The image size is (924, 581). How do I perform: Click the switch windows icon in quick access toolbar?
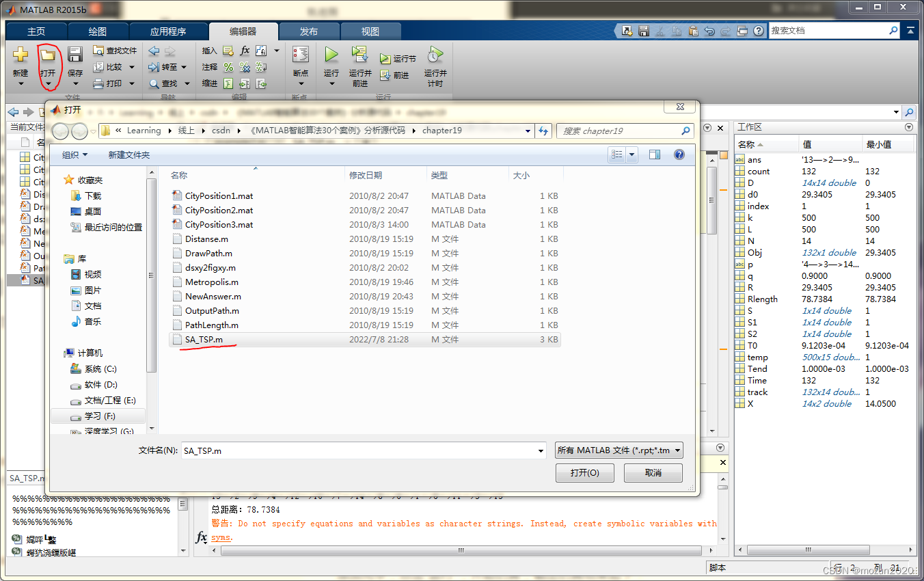click(x=742, y=31)
